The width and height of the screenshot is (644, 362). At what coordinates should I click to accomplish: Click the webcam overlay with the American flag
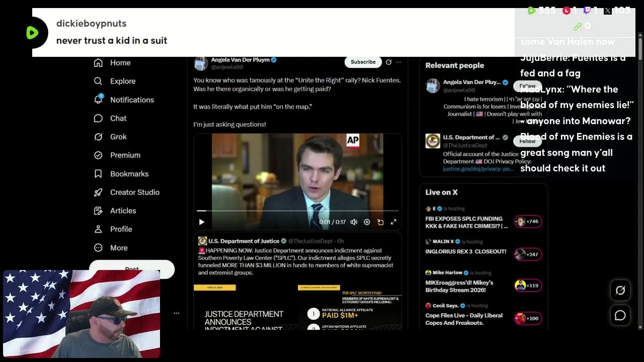[x=82, y=314]
